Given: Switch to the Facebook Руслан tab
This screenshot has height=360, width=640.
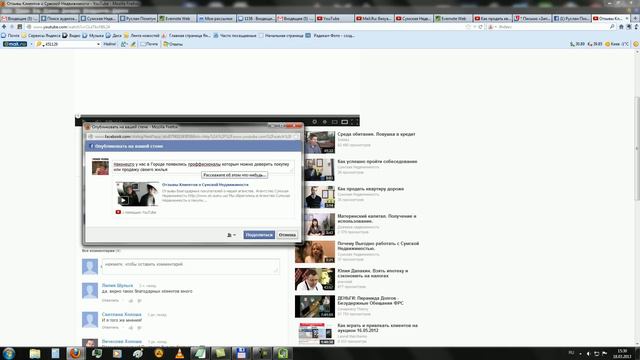Looking at the screenshot, I should coord(571,19).
